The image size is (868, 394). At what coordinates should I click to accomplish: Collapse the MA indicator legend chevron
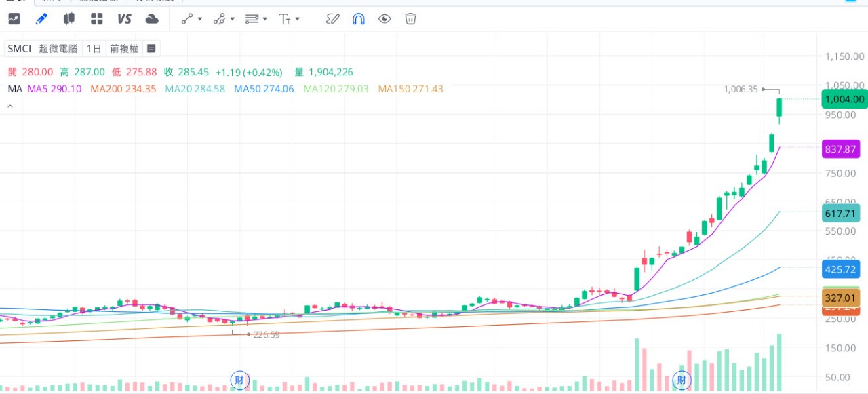tap(10, 106)
